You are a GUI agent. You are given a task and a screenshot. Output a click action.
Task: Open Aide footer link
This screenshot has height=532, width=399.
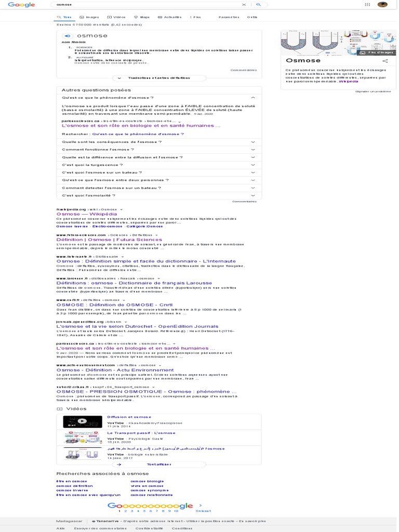[60, 528]
